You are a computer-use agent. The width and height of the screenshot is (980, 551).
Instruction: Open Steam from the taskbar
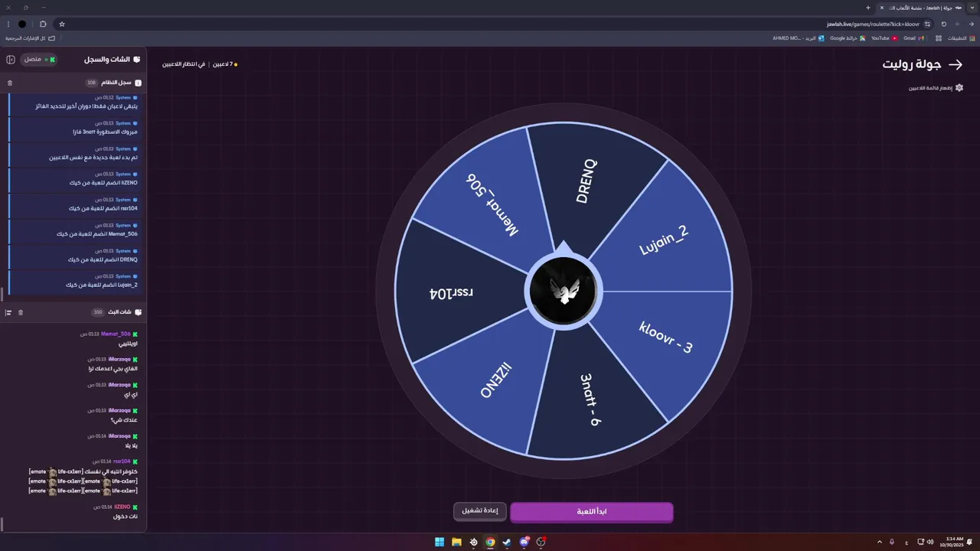[507, 542]
